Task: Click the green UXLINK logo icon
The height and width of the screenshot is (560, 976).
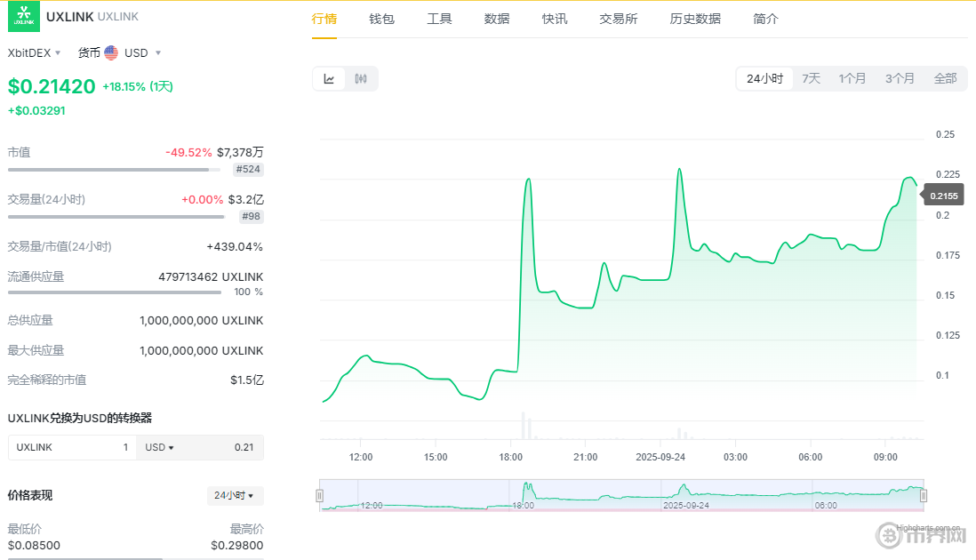Action: coord(24,17)
